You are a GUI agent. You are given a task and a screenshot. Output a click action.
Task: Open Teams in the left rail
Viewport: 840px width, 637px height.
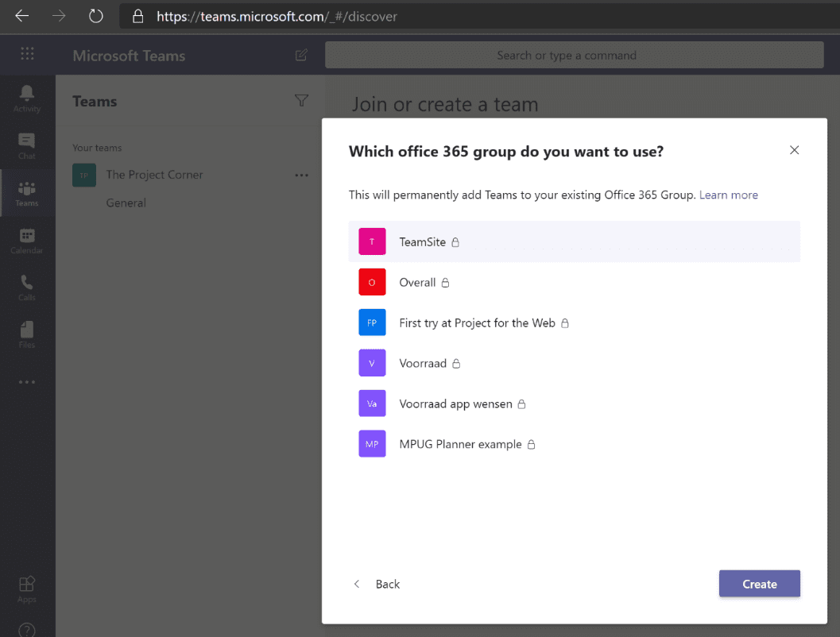tap(27, 193)
